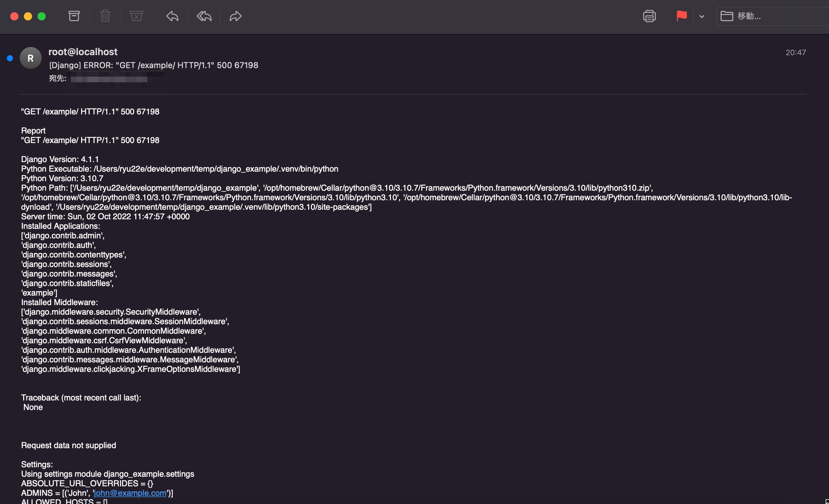Click 'Request data not supplied' text
This screenshot has width=829, height=504.
click(69, 445)
